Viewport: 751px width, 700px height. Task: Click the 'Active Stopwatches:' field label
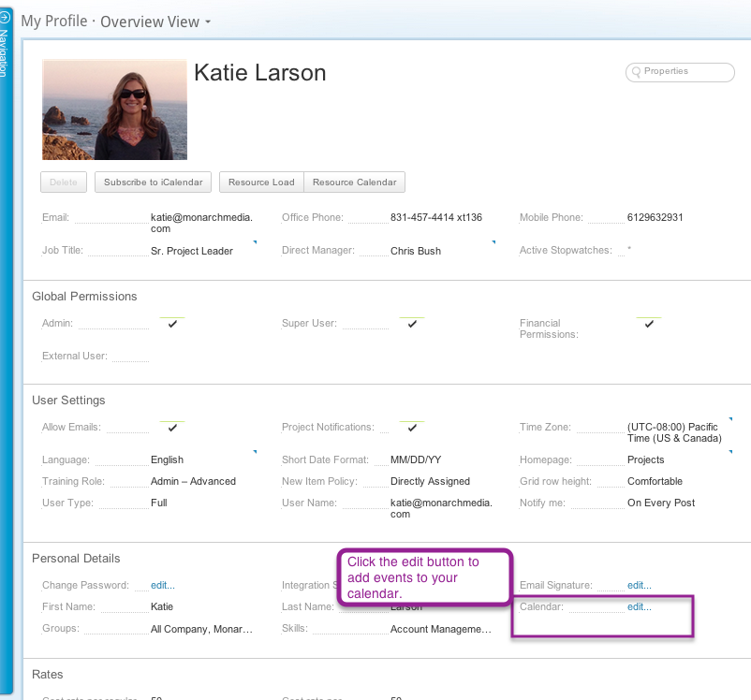pos(566,250)
